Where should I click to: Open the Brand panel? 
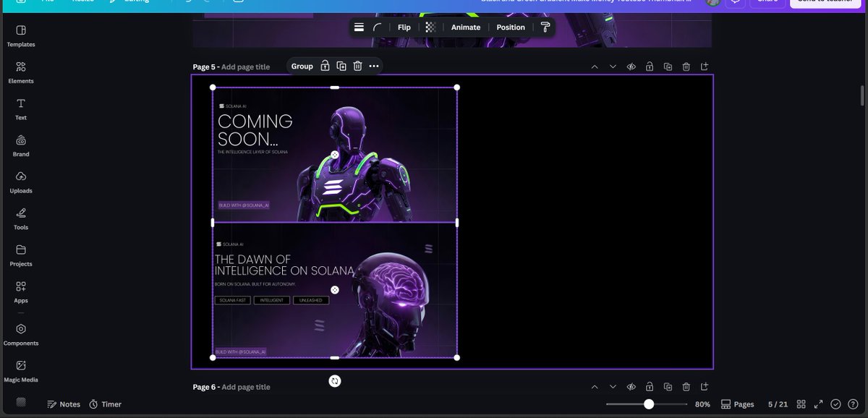tap(21, 145)
